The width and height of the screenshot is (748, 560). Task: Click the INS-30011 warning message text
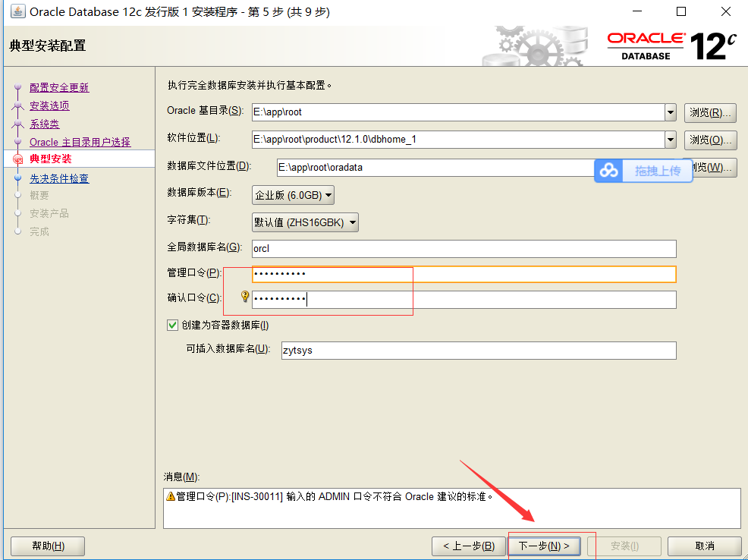tap(334, 496)
